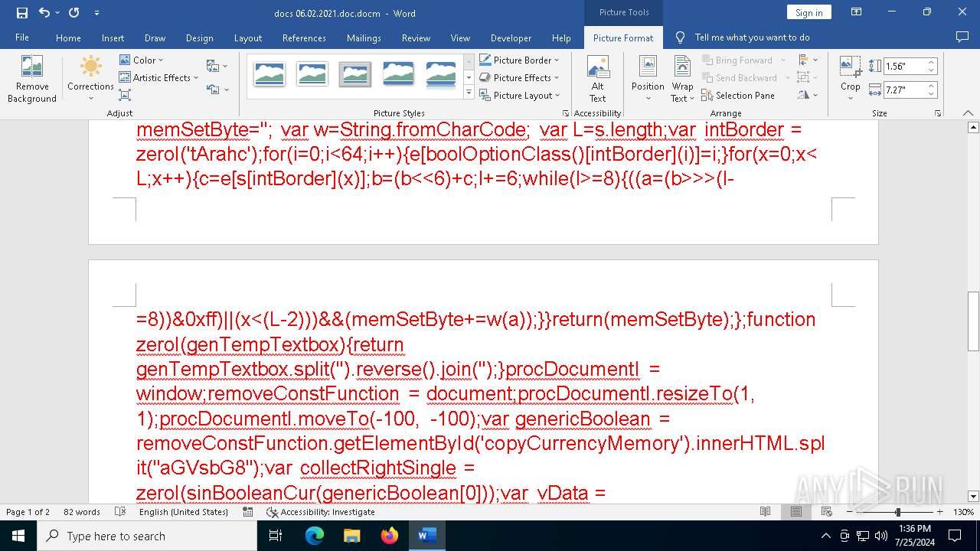This screenshot has width=980, height=551.
Task: Switch to Print Layout view
Action: click(x=796, y=512)
